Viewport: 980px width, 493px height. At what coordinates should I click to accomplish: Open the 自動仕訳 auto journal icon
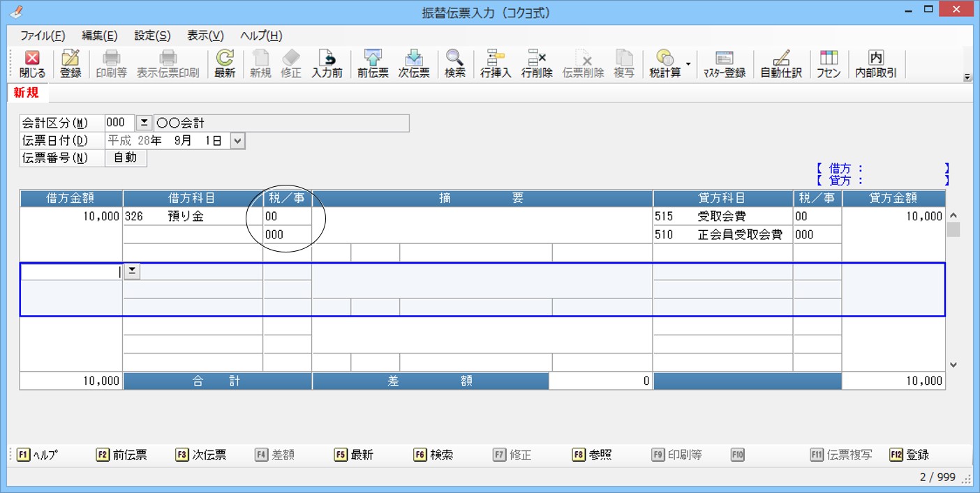coord(781,63)
